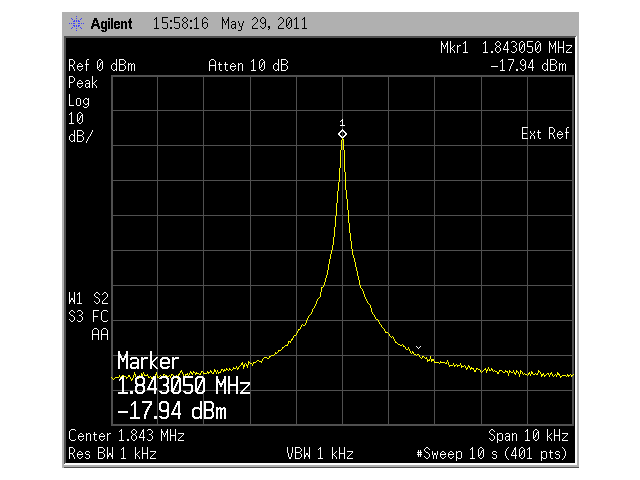Click the AA status annotation
640x480 pixels.
(100, 335)
